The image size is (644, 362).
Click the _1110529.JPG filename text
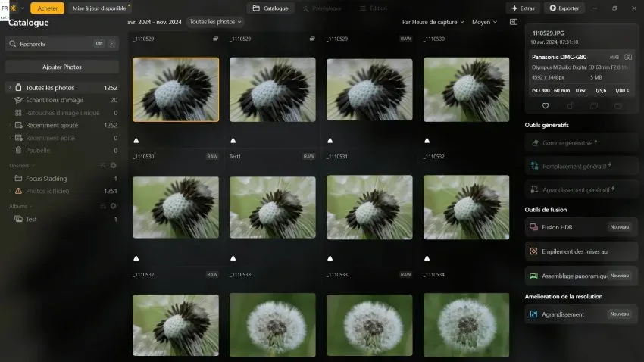pos(548,33)
